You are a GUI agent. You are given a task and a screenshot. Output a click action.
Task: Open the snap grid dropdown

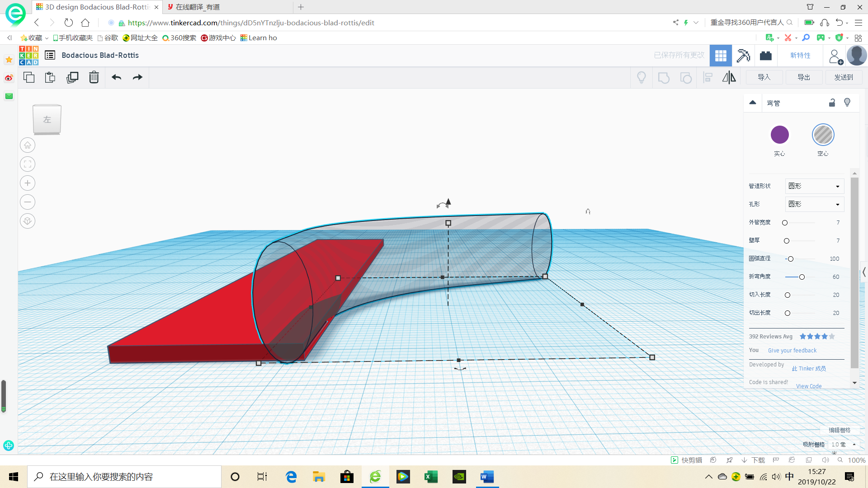(844, 445)
